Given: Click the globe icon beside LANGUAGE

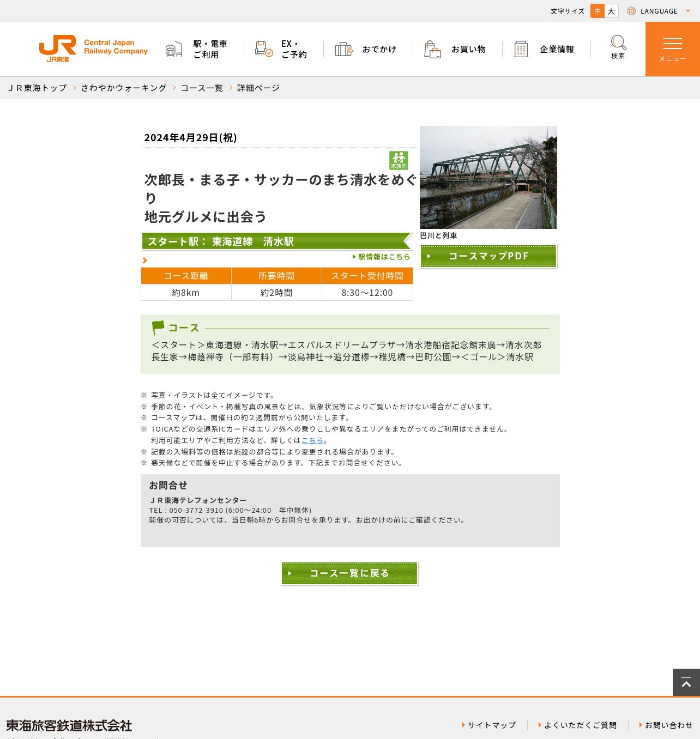Looking at the screenshot, I should pos(631,11).
